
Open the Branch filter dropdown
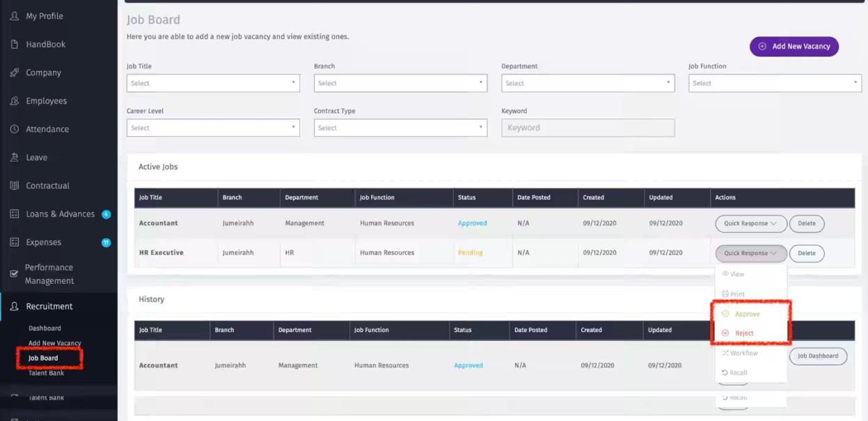400,84
